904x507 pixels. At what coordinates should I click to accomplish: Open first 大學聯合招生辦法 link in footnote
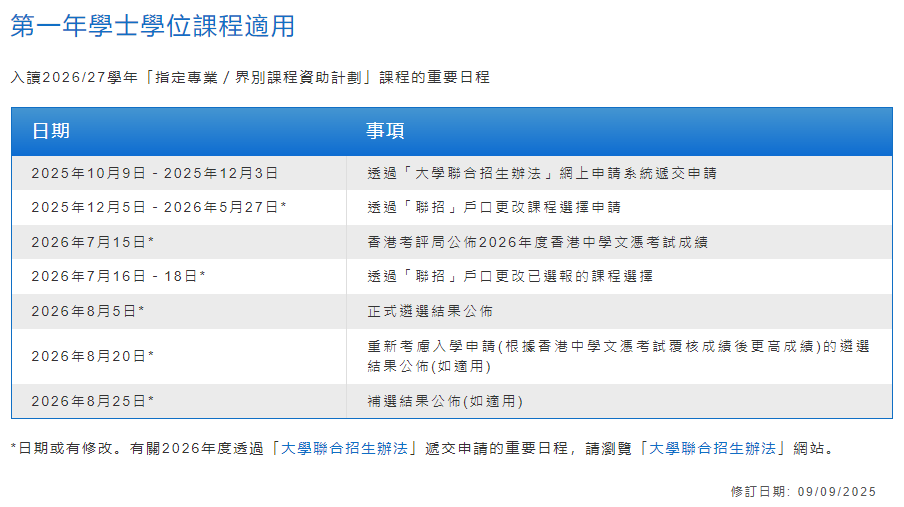coord(344,448)
